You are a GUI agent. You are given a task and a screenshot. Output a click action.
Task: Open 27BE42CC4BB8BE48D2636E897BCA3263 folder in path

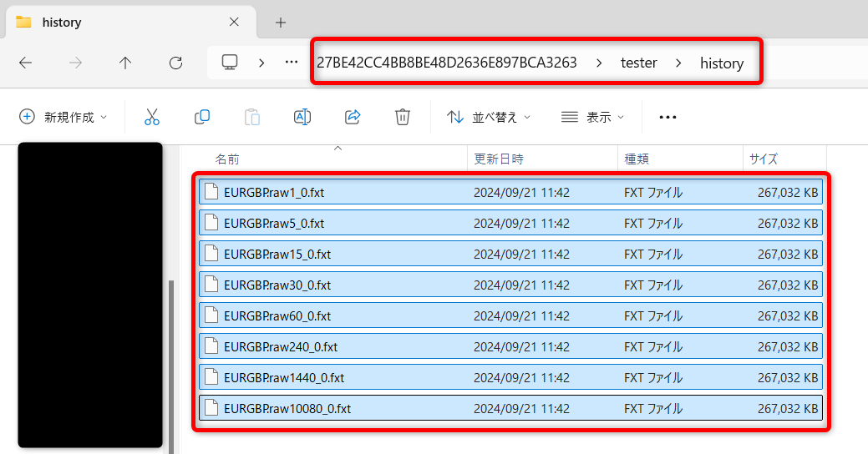447,63
